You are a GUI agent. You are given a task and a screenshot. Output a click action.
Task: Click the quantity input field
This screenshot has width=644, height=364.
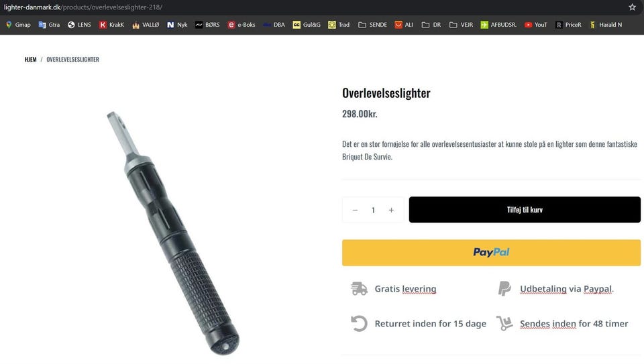point(373,210)
